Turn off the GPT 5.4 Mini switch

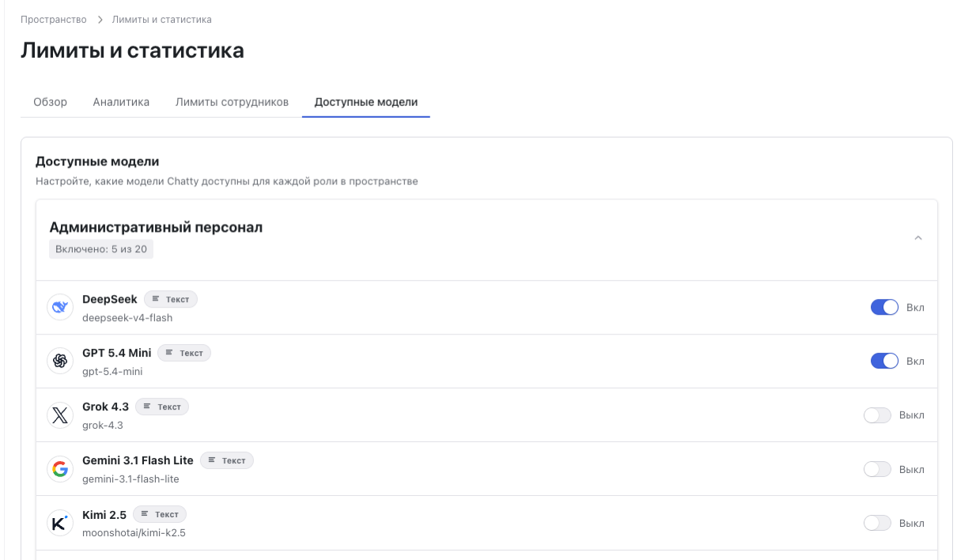coord(884,361)
